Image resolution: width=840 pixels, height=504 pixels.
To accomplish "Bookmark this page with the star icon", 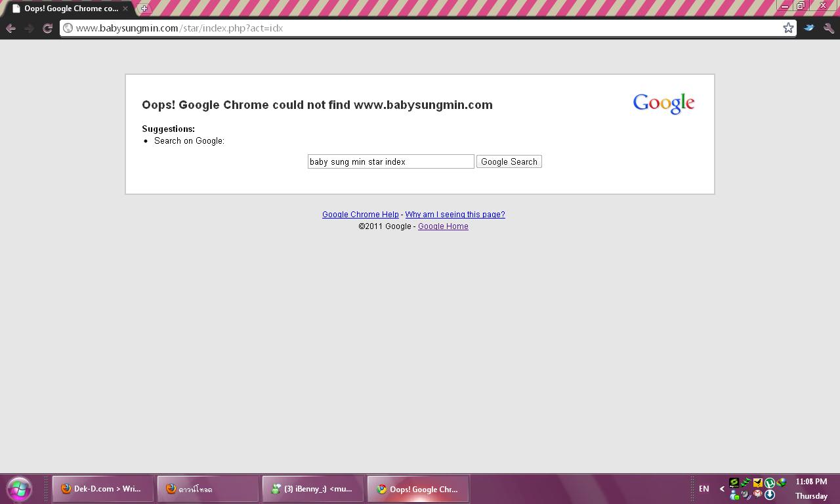I will 788,28.
